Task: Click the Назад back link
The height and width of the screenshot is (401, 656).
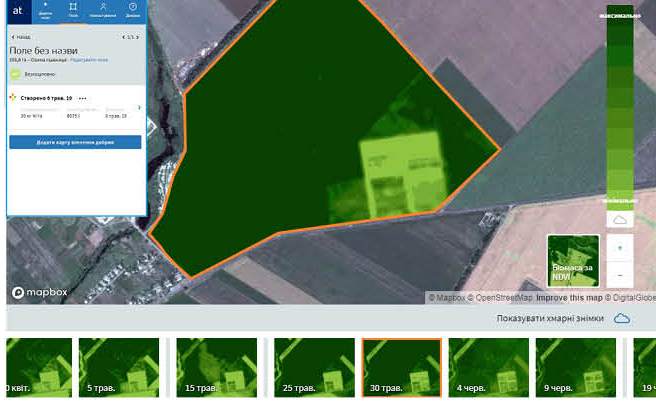Action: pos(20,37)
